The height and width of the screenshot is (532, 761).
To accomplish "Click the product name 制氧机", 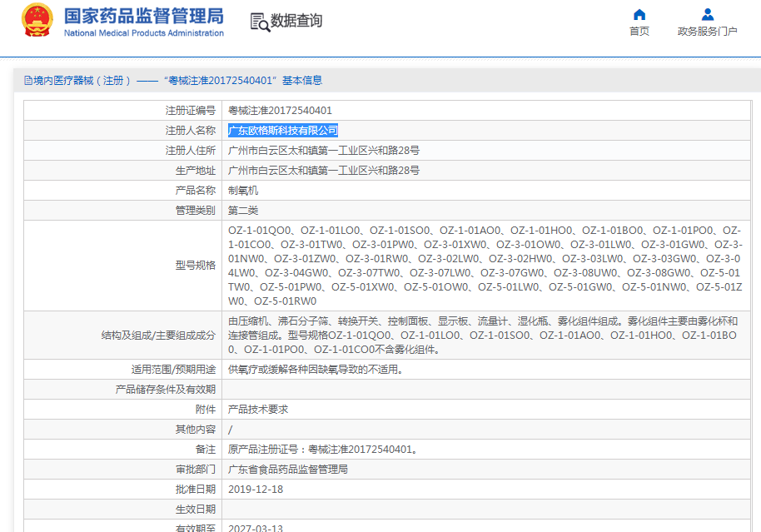I will 243,191.
